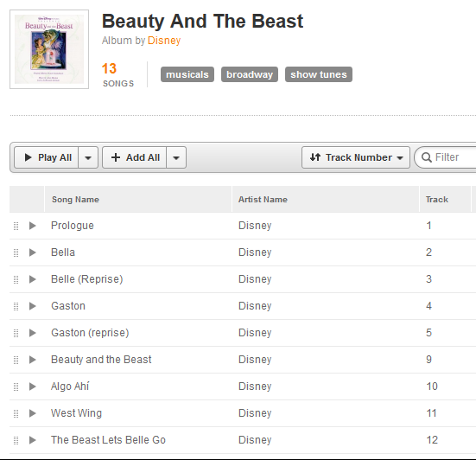Open the Disney artist link
The width and height of the screenshot is (476, 460).
pos(164,41)
